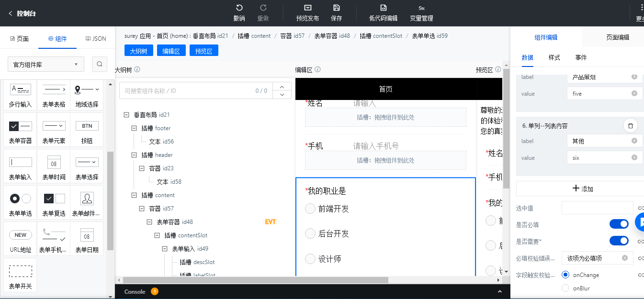
Task: Collapse 插槽 content tree node
Action: pos(134,195)
